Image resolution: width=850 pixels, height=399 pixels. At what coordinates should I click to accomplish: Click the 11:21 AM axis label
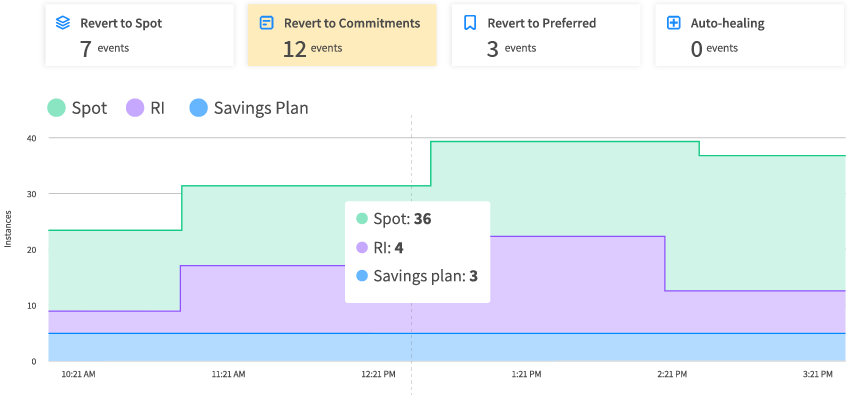(x=228, y=374)
